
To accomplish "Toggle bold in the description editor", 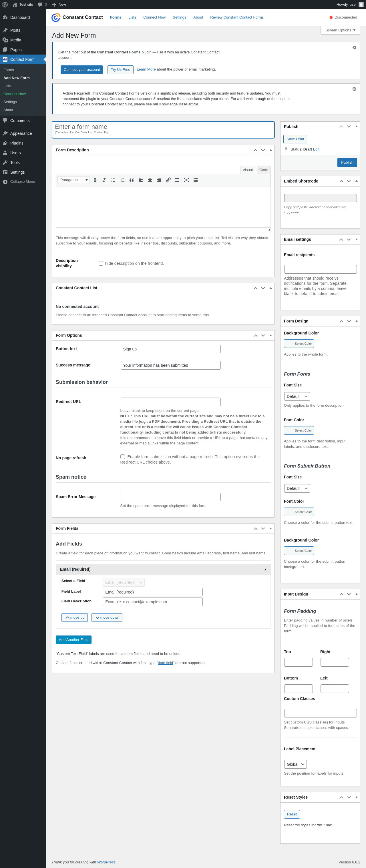I will tap(95, 180).
